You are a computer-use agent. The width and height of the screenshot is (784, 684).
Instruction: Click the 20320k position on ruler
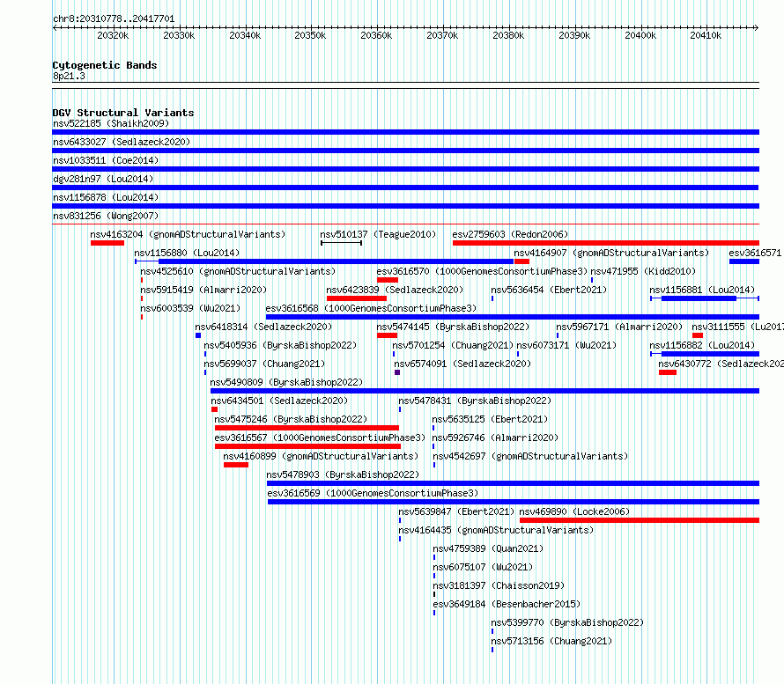click(x=113, y=35)
